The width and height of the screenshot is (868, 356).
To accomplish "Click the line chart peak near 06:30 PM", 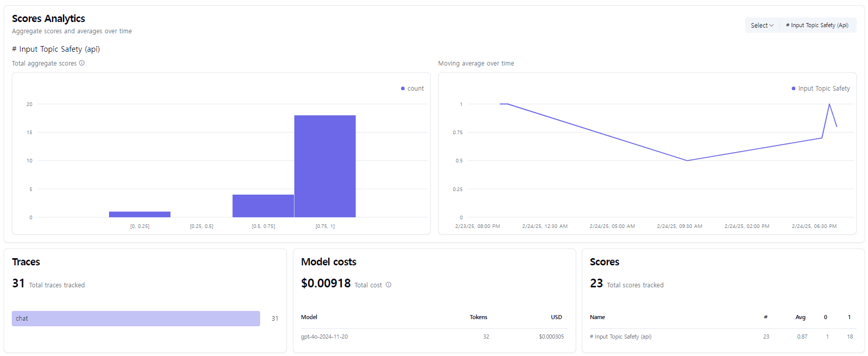I will click(x=829, y=104).
